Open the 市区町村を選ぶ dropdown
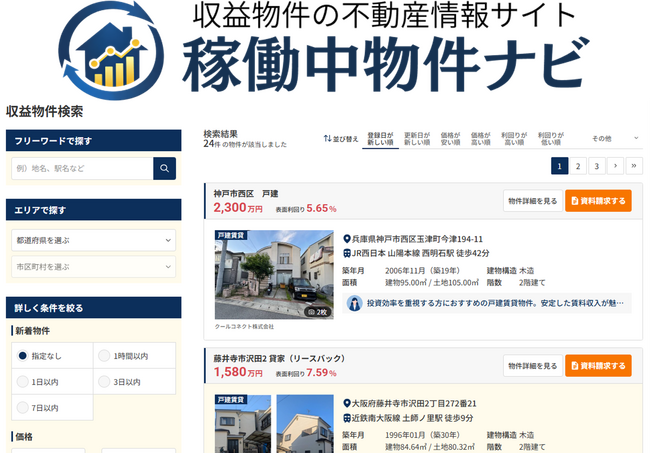650x453 pixels. 94,267
